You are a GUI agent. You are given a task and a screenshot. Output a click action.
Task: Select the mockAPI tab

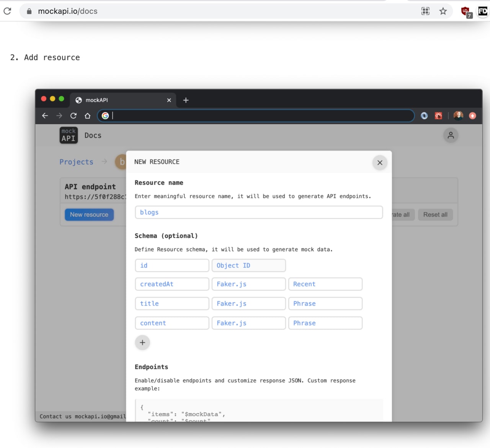point(123,100)
